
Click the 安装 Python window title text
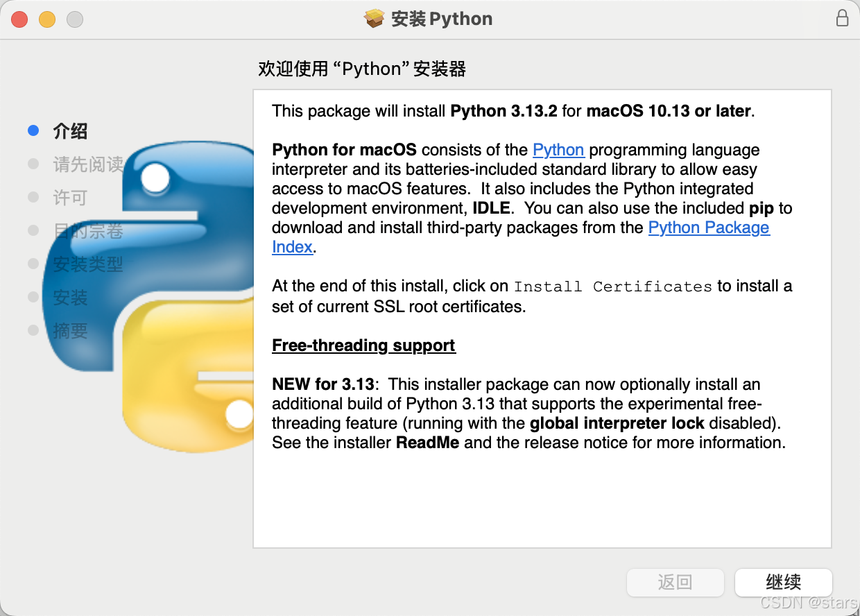click(442, 19)
